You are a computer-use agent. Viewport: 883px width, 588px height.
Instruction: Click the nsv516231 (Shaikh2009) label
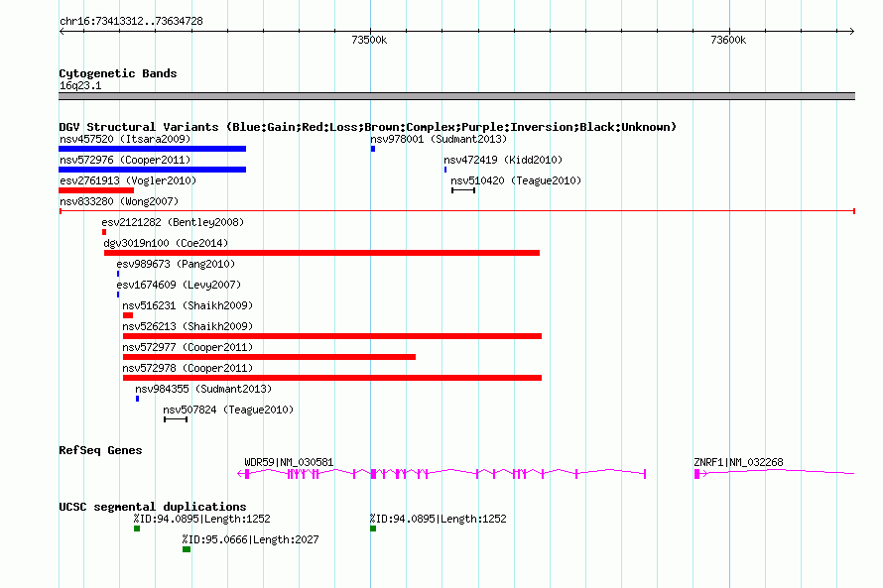(188, 305)
